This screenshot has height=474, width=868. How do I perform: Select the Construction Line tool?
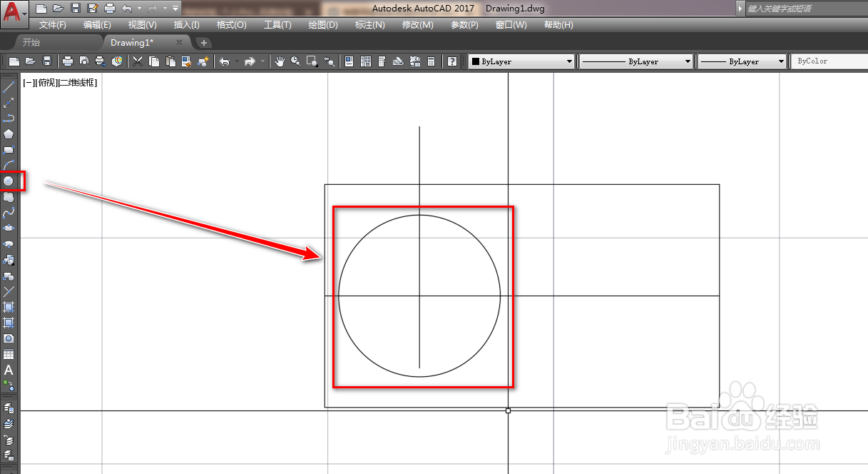pos(9,103)
